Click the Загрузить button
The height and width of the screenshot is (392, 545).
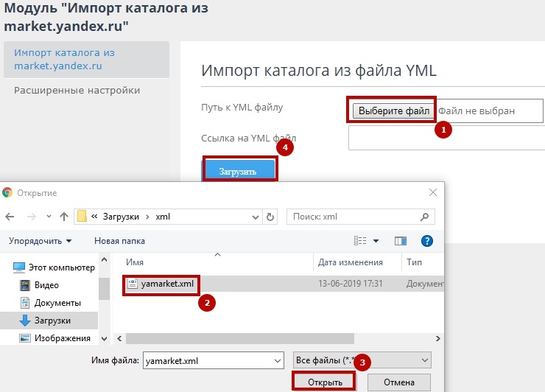[x=239, y=171]
